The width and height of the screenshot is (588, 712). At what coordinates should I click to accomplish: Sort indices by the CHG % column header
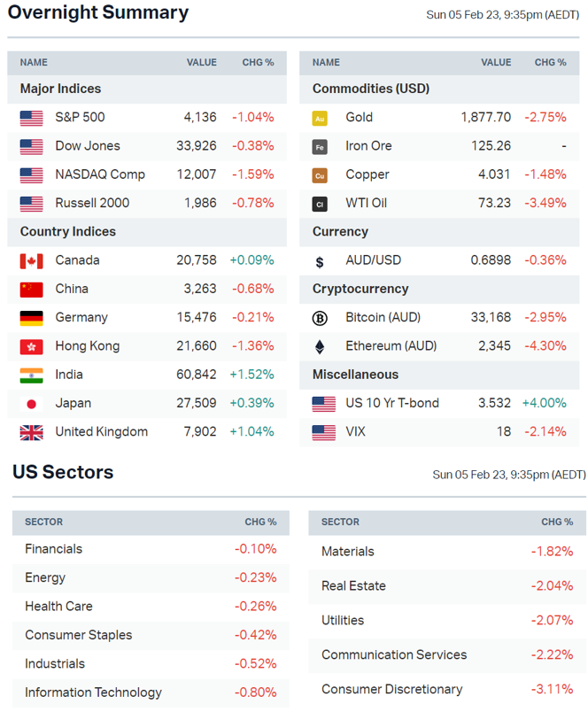258,63
